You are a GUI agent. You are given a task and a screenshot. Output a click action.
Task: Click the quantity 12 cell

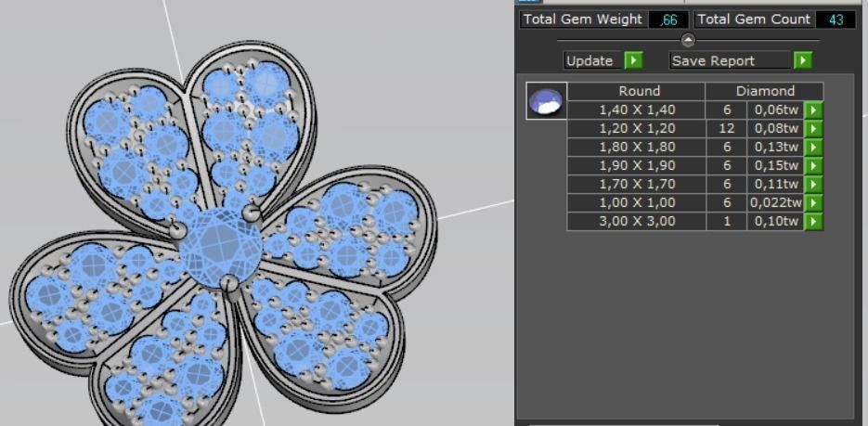[x=726, y=129]
